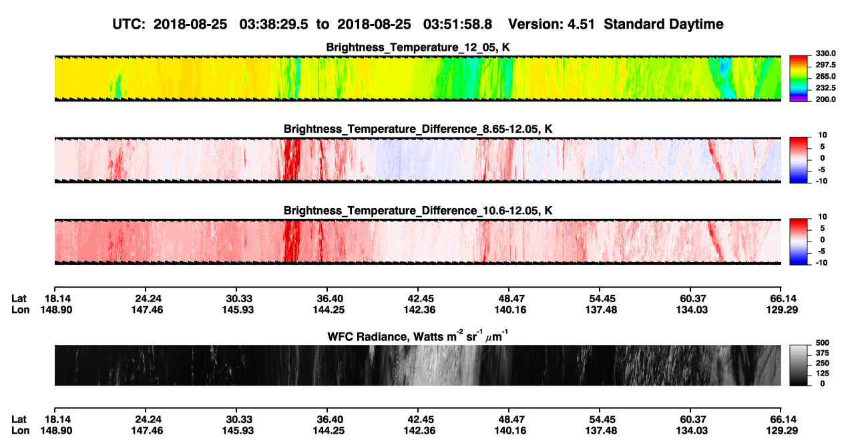
Task: Click latitude 24.24 under the 10.6-12.05 panel
Action: [x=148, y=298]
